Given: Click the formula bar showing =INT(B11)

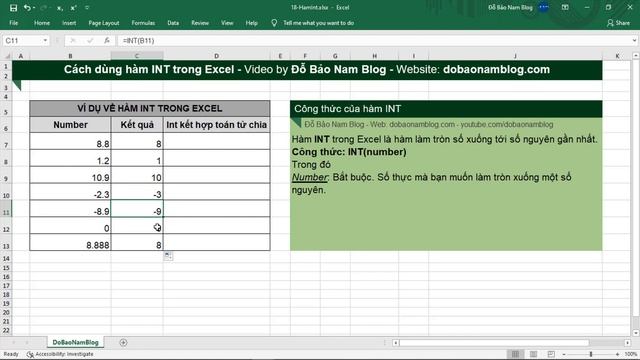Looking at the screenshot, I should [x=373, y=40].
